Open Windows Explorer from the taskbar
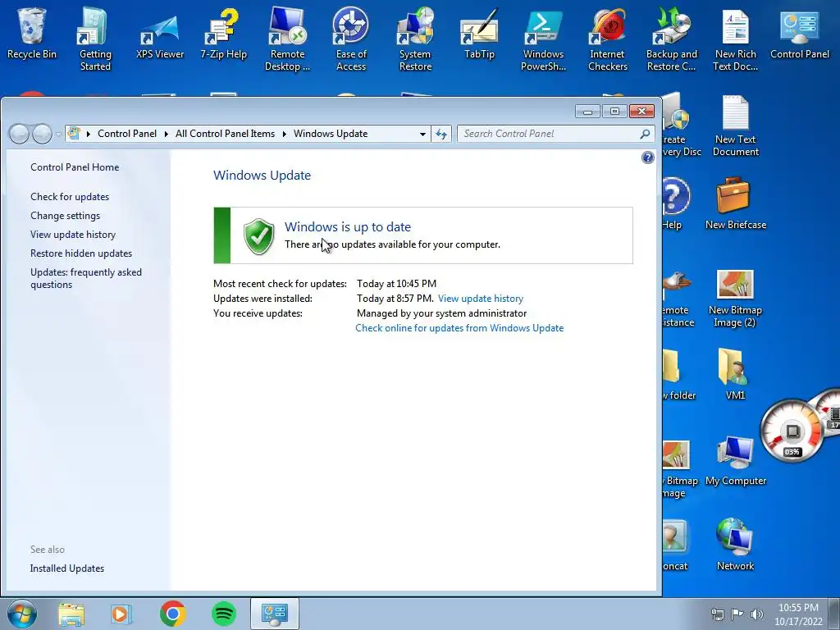This screenshot has height=630, width=840. point(71,614)
